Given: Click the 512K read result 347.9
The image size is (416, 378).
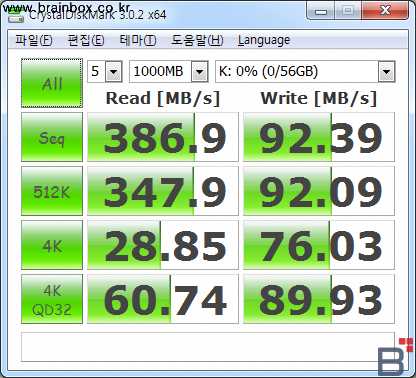Looking at the screenshot, I should (x=163, y=191).
